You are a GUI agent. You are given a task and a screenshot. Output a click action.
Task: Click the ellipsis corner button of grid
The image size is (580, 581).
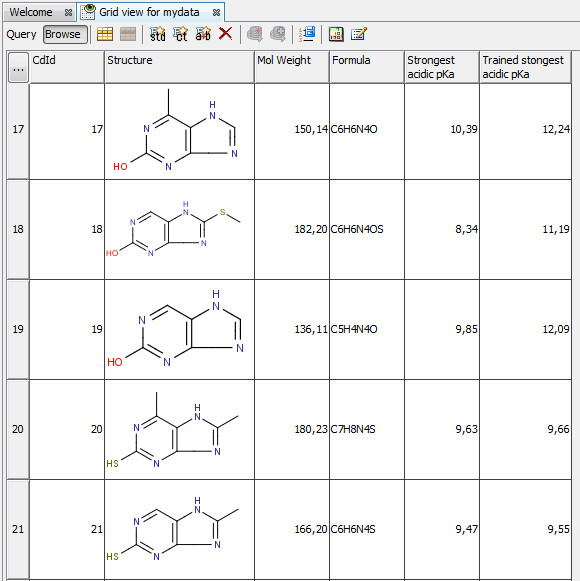click(x=18, y=67)
